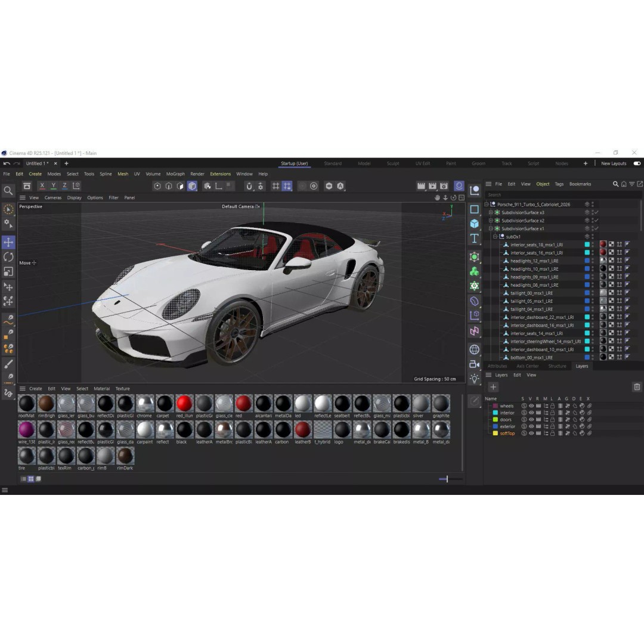Click softTop layer yellow color swatch
644x644 pixels.
496,434
